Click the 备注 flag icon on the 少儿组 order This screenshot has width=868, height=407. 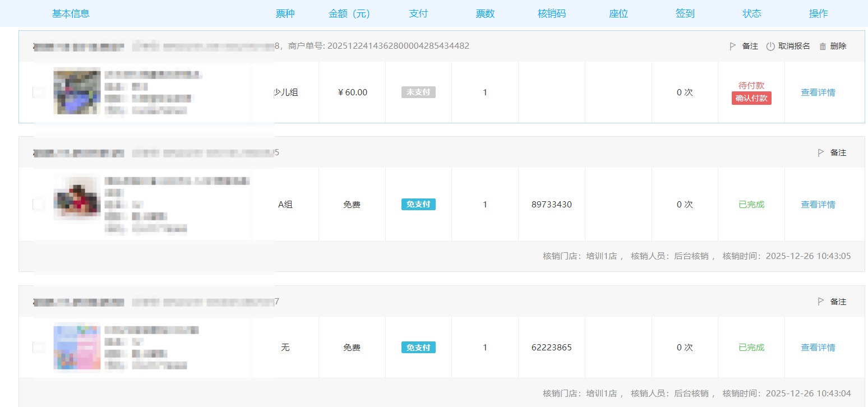tap(732, 47)
